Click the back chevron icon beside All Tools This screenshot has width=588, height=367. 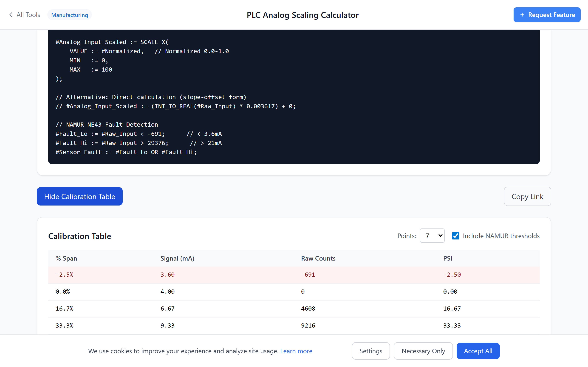tap(11, 14)
